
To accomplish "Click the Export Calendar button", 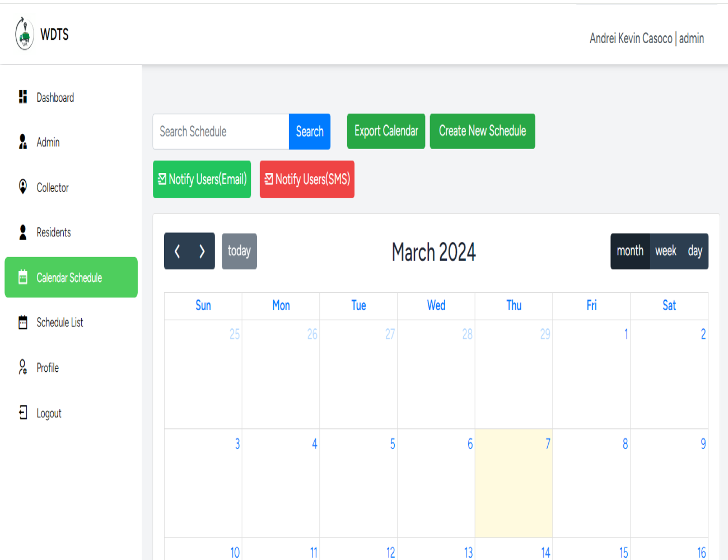I will pos(386,131).
